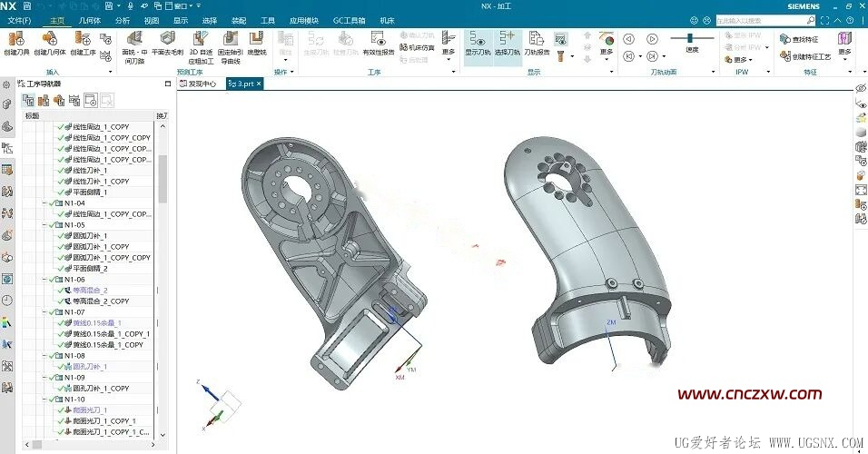Collapse the N1-04 program group
The width and height of the screenshot is (868, 454).
point(44,203)
